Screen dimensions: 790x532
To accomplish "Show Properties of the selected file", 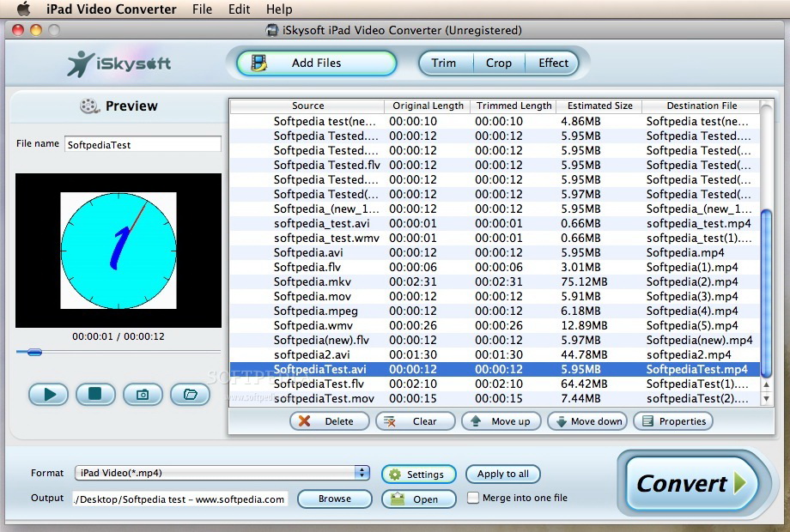I will point(673,421).
